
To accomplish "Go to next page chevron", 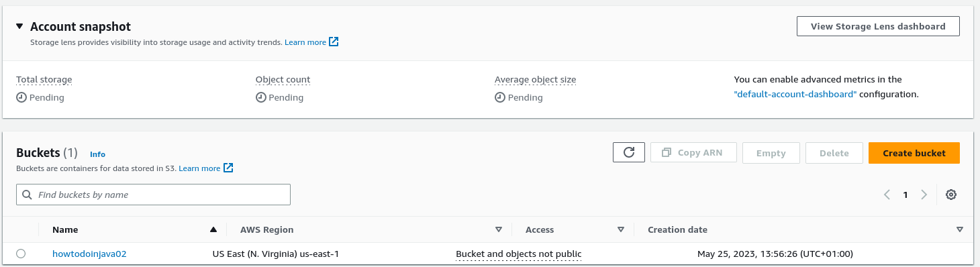I will click(924, 195).
